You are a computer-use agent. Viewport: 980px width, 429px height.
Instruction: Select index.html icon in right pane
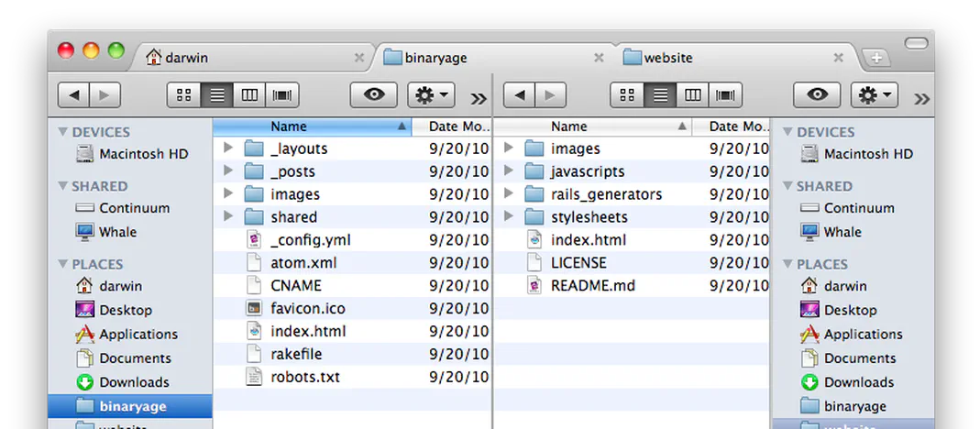point(534,239)
